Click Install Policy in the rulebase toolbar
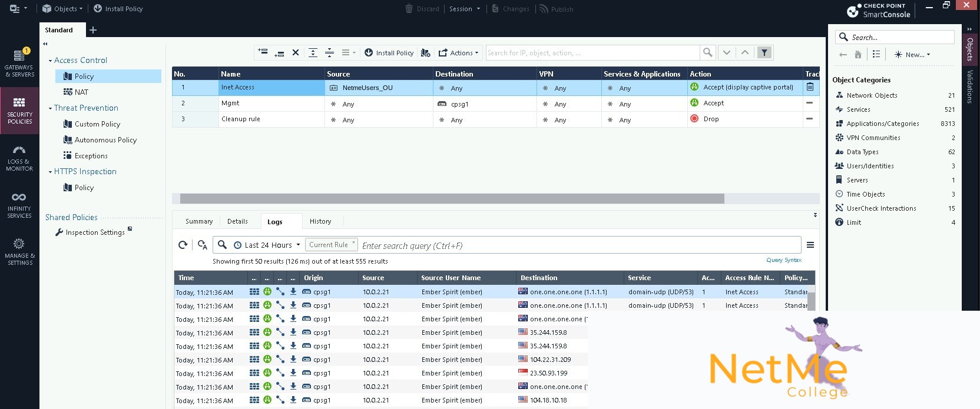This screenshot has width=980, height=409. [x=389, y=52]
